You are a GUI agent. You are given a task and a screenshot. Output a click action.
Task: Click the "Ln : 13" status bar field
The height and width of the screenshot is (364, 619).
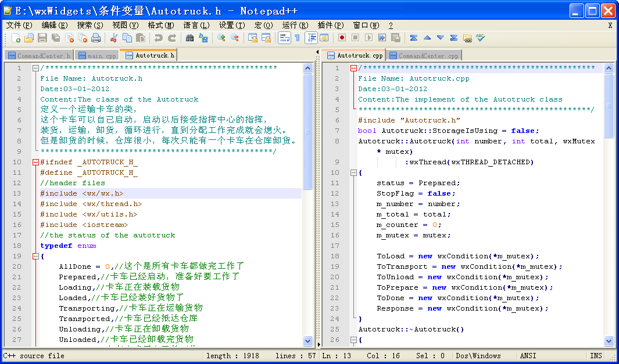tap(337, 356)
